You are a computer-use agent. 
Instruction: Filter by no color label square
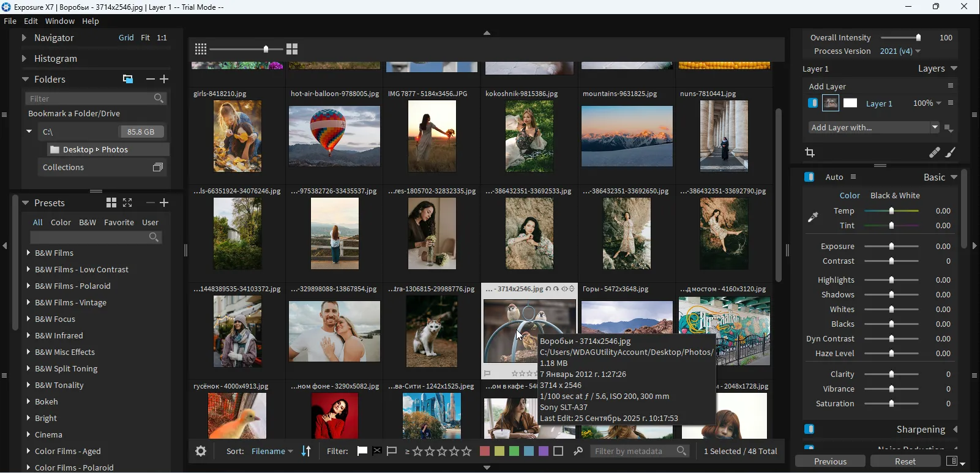pos(558,452)
